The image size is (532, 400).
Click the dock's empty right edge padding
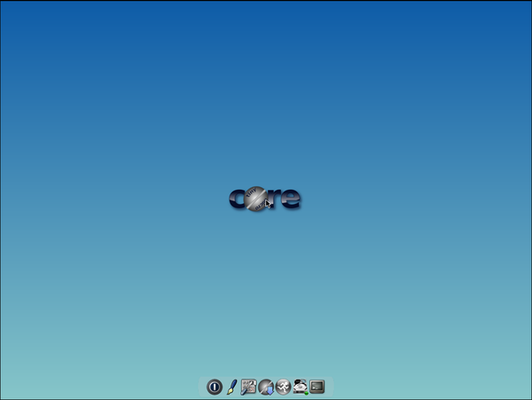click(329, 387)
